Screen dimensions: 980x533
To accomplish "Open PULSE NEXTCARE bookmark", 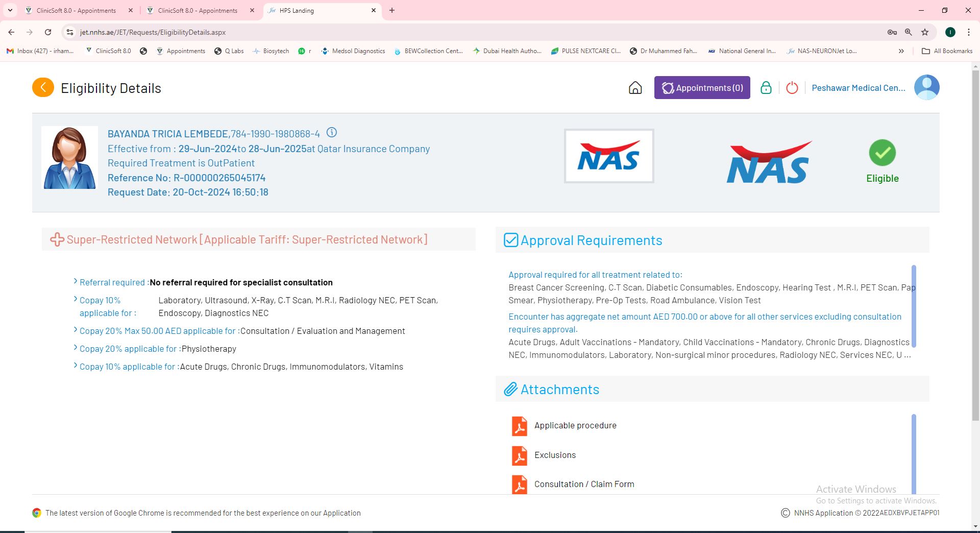I will 586,51.
